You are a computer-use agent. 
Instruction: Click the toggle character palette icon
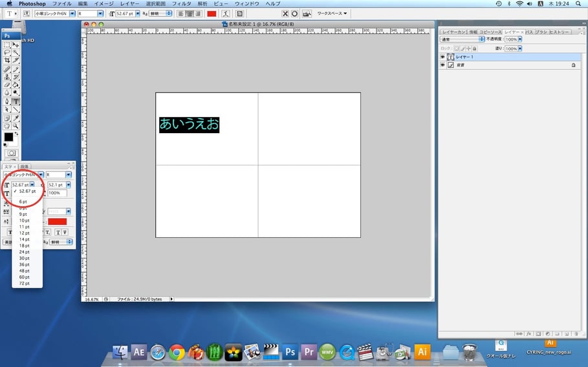click(240, 13)
